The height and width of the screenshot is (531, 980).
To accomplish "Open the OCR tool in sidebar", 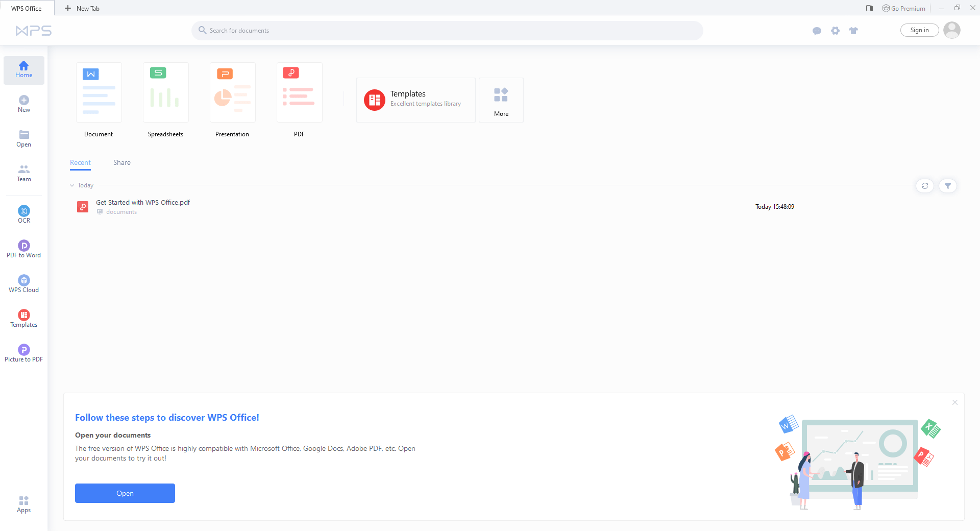I will tap(24, 214).
